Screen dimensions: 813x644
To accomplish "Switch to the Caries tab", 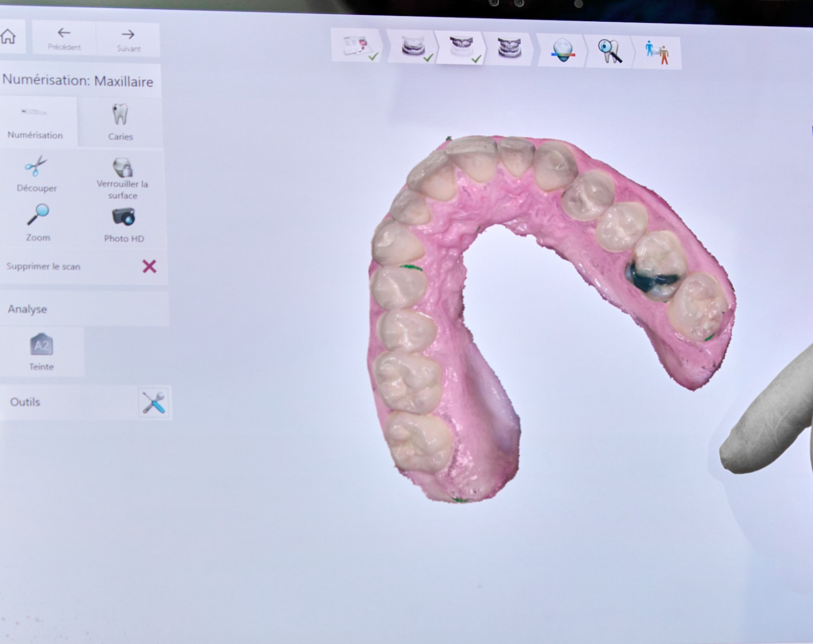I will tap(120, 123).
